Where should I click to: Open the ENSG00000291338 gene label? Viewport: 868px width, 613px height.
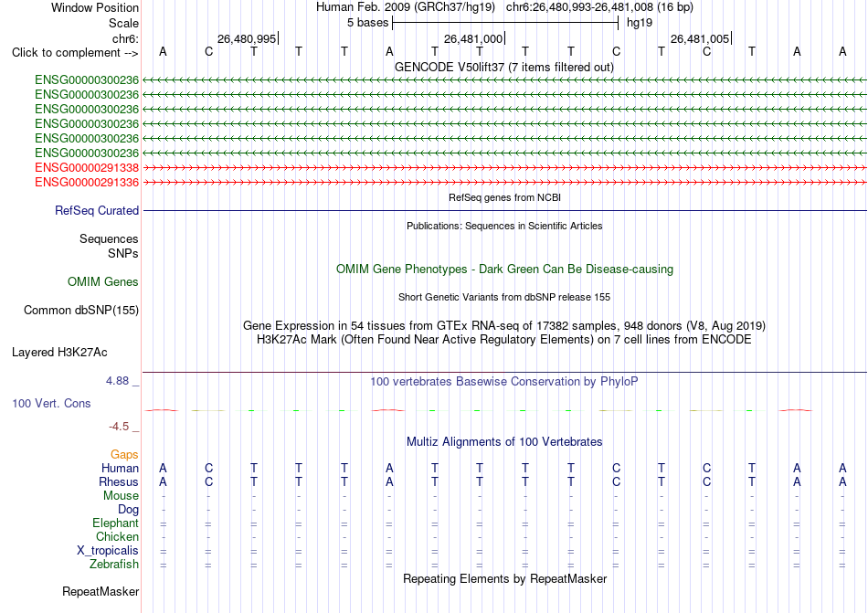[x=87, y=167]
